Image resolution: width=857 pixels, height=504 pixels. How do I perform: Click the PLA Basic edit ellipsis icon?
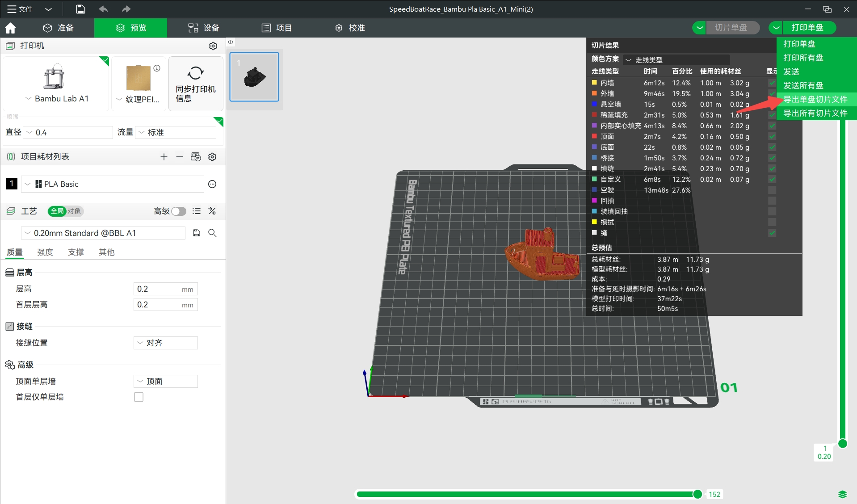213,184
